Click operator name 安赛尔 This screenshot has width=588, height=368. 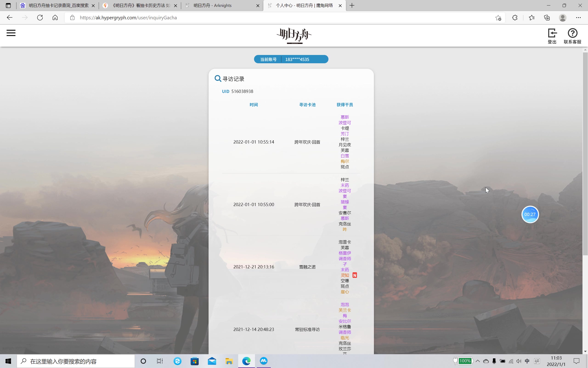[345, 213]
